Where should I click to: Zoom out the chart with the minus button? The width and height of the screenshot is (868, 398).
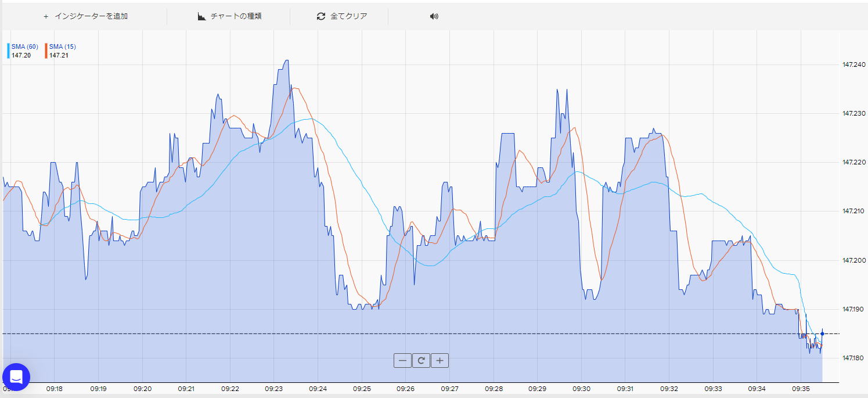click(402, 361)
